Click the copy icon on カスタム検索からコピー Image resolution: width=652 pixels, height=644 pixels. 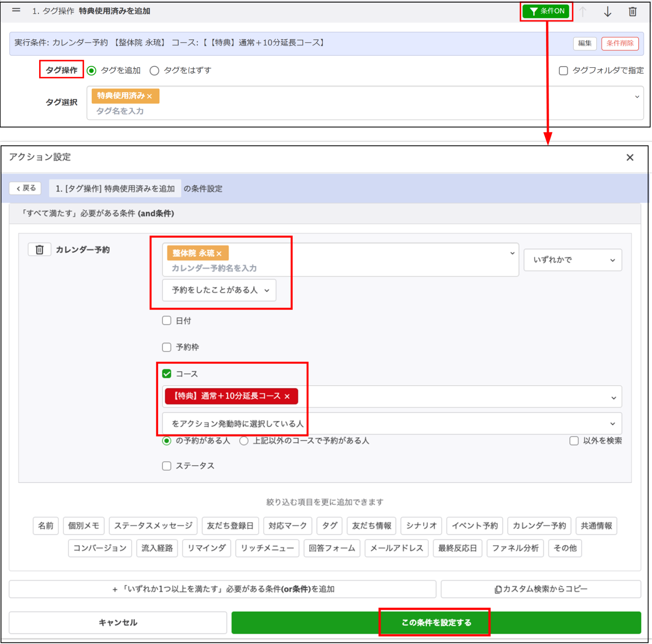(x=497, y=589)
